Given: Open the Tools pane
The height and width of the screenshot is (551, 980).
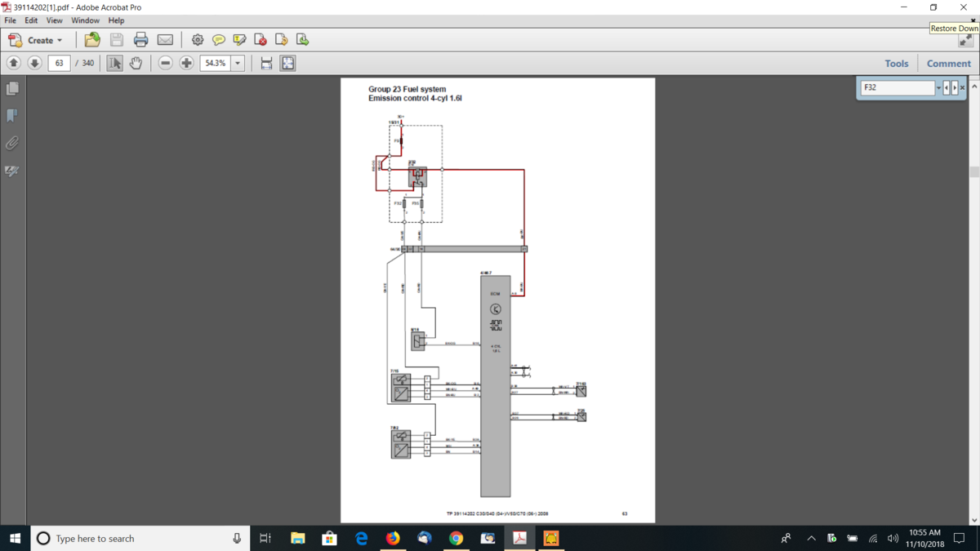Looking at the screenshot, I should coord(896,63).
